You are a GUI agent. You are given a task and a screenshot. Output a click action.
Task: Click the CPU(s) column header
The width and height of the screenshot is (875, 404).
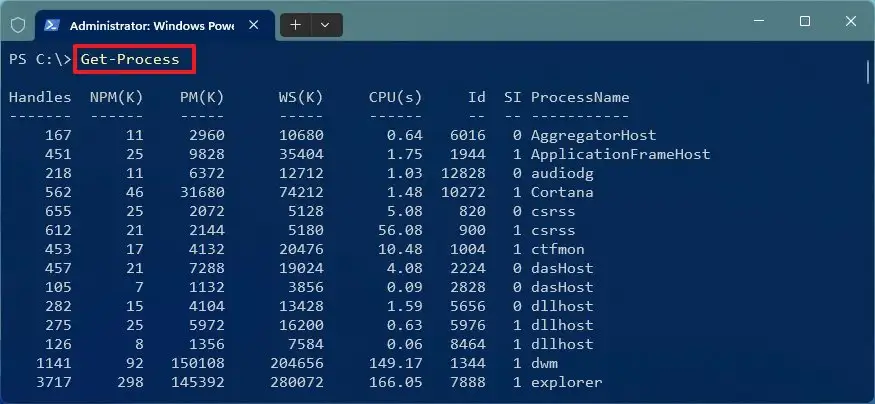click(x=395, y=97)
